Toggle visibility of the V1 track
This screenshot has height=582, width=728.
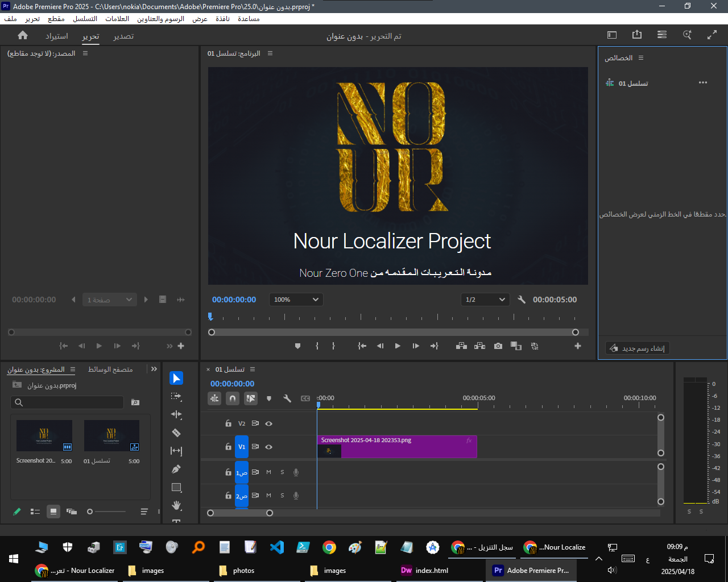[x=269, y=447]
